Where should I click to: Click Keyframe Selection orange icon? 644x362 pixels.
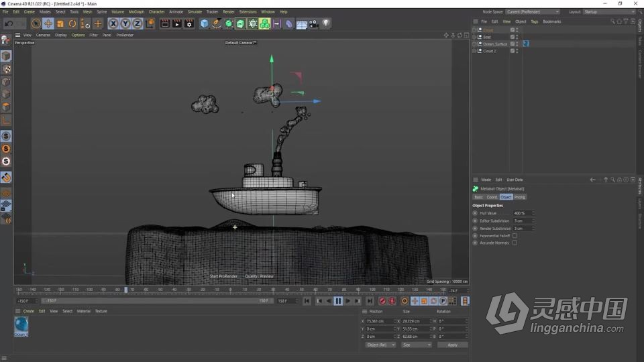(405, 301)
